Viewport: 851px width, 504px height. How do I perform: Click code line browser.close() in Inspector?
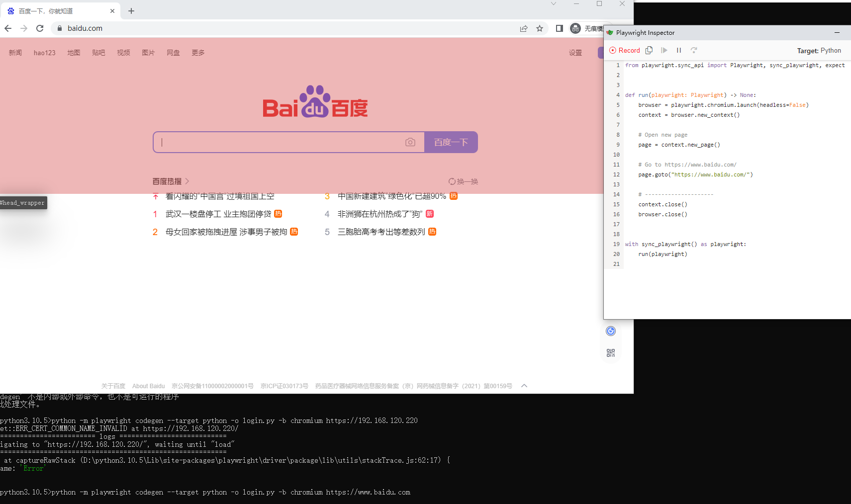(662, 214)
